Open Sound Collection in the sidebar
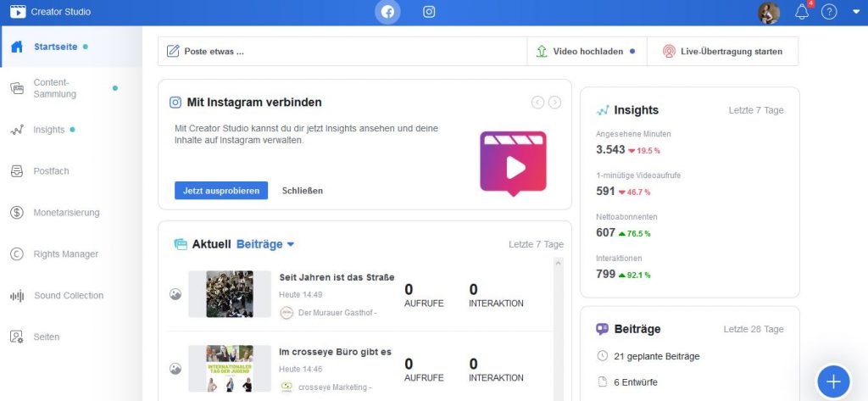This screenshot has width=868, height=401. [71, 296]
